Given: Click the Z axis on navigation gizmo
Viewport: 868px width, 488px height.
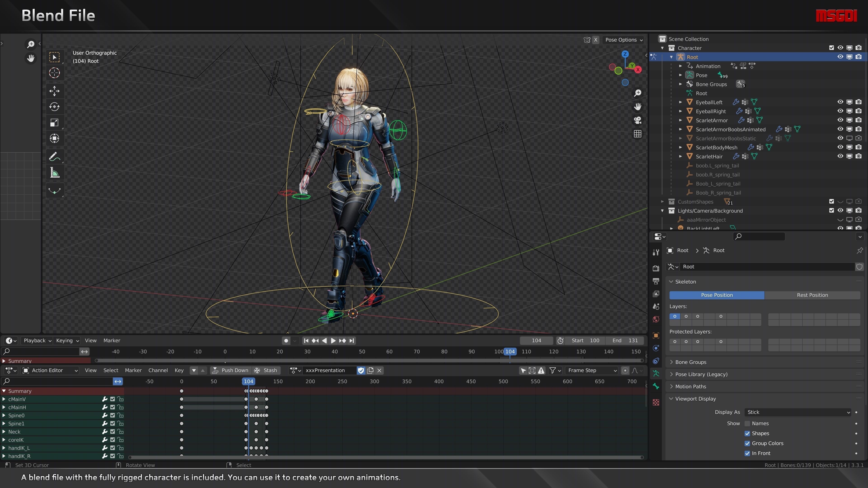Looking at the screenshot, I should click(x=625, y=54).
